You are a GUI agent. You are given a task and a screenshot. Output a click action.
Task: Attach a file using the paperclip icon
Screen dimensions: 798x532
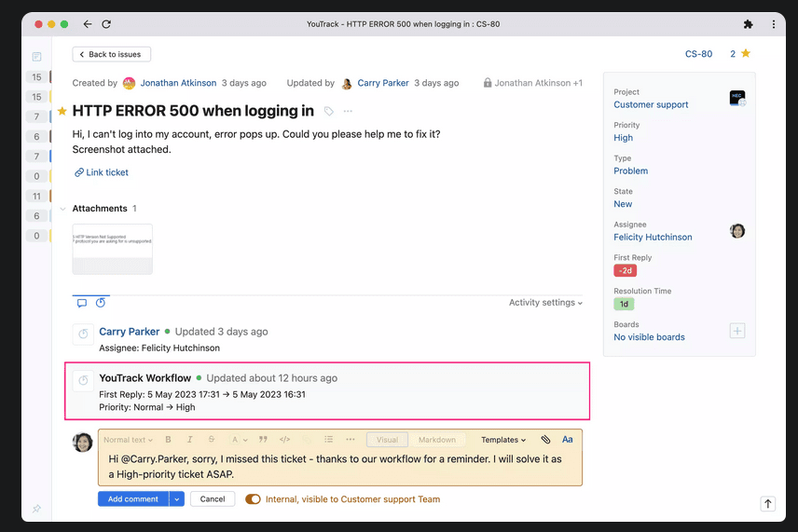pos(545,440)
